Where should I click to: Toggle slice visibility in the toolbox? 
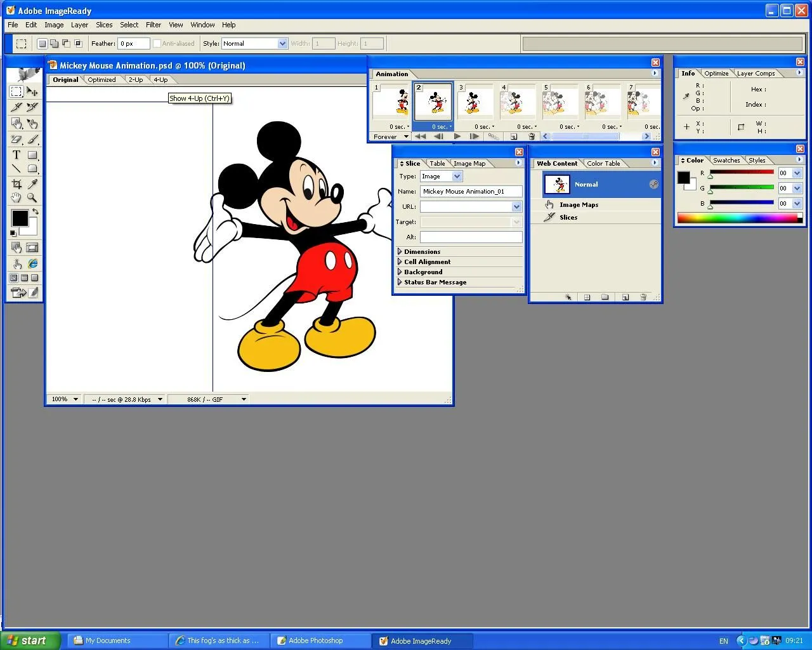pos(32,248)
